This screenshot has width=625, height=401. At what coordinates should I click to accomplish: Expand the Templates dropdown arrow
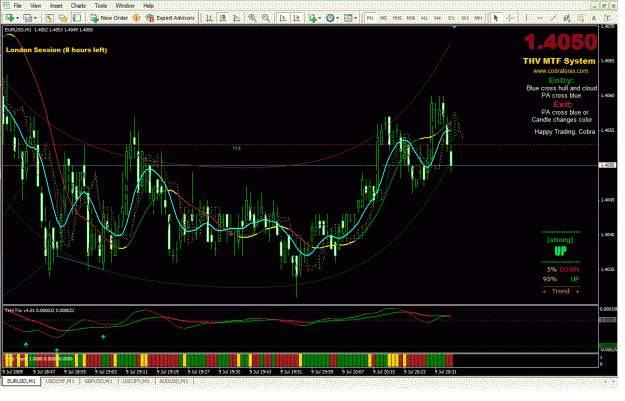click(355, 18)
